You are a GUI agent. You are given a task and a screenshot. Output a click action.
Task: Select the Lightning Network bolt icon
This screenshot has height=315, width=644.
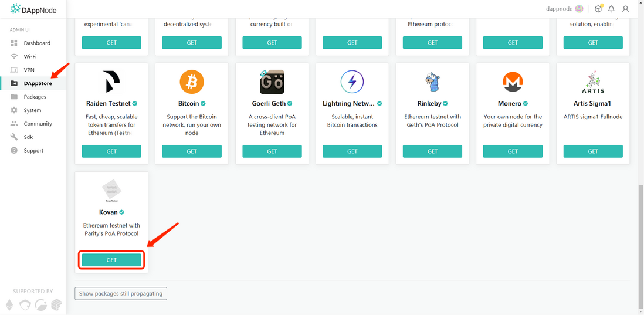click(x=352, y=82)
